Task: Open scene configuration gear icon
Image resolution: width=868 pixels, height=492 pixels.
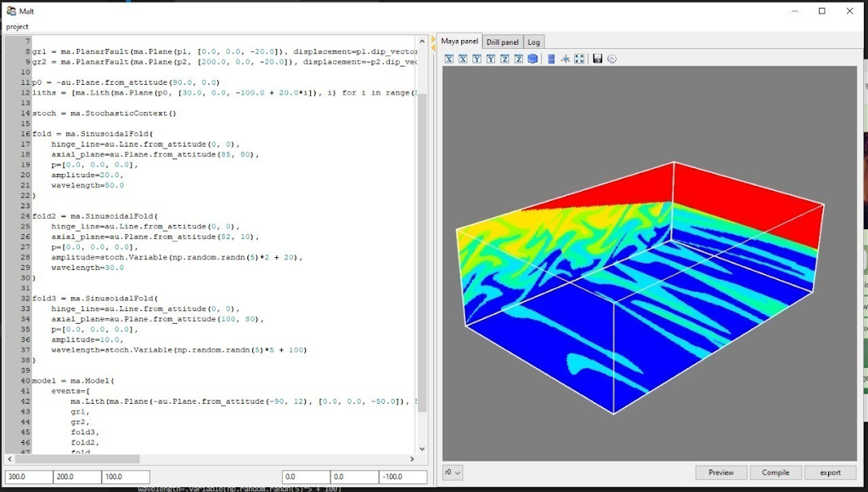Action: click(x=612, y=58)
